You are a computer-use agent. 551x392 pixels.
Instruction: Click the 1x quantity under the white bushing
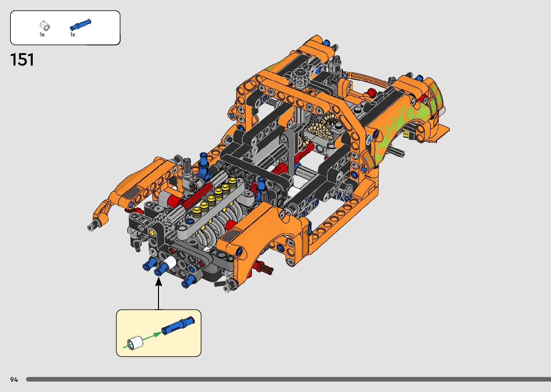(x=42, y=35)
